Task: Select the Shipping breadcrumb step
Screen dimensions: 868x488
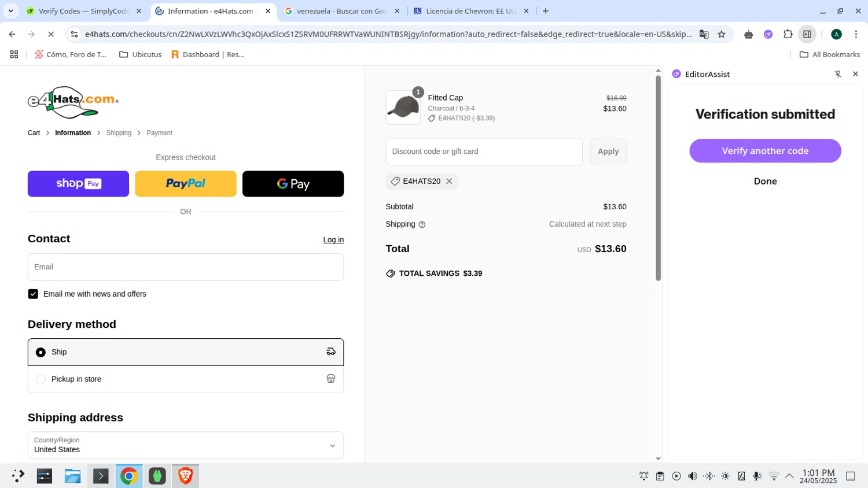Action: (x=119, y=133)
